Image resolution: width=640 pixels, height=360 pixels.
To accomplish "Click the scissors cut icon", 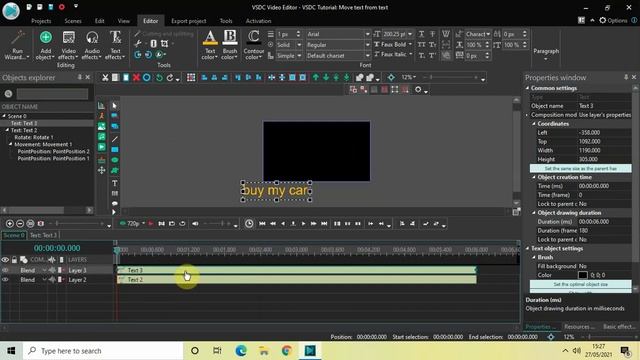I will [105, 77].
